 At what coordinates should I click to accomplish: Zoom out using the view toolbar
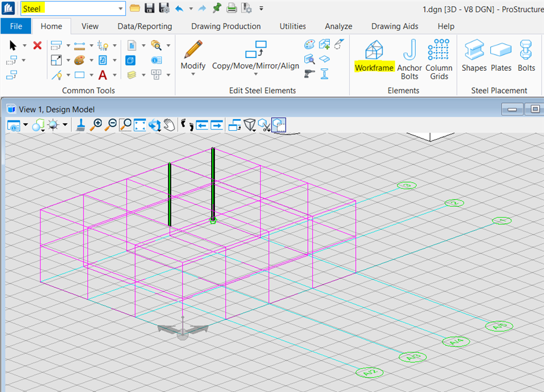tap(111, 125)
